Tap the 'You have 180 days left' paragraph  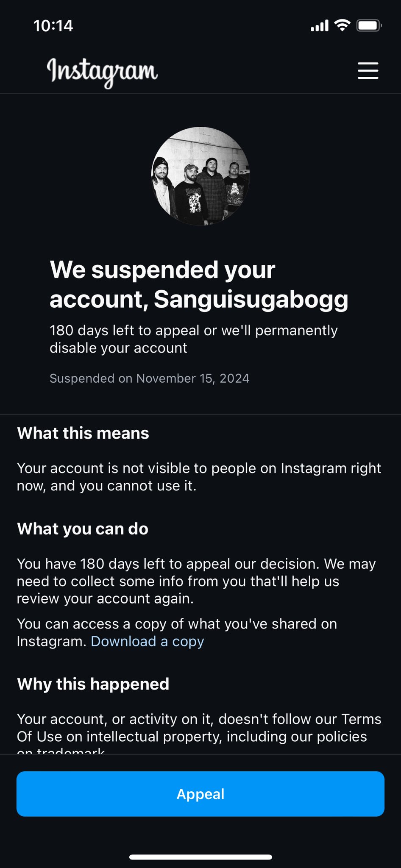(x=196, y=581)
